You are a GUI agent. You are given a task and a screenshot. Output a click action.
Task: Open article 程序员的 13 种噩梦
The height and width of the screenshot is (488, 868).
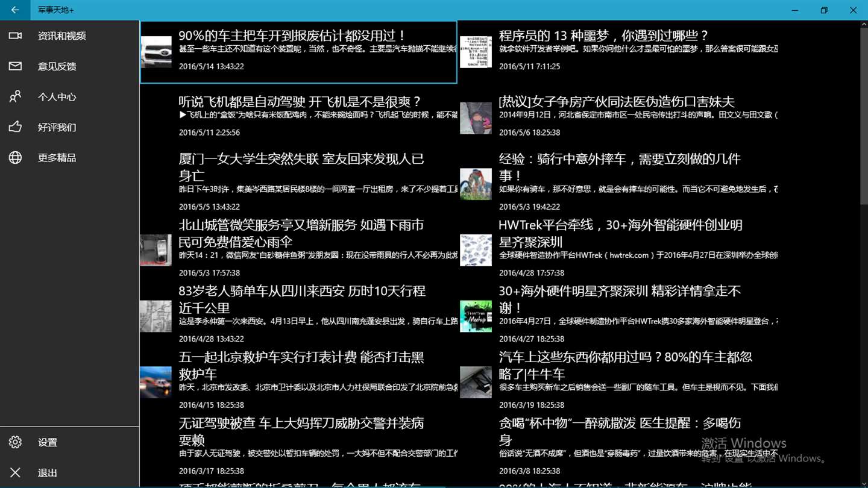pyautogui.click(x=618, y=52)
